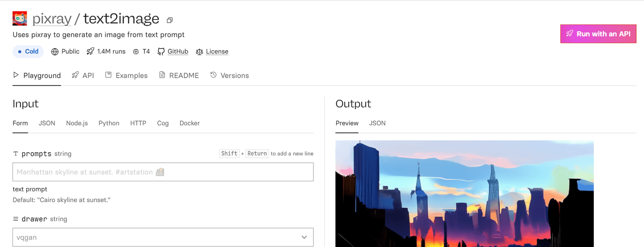Open the License link
Screen dimensions: 644x247
(x=217, y=52)
